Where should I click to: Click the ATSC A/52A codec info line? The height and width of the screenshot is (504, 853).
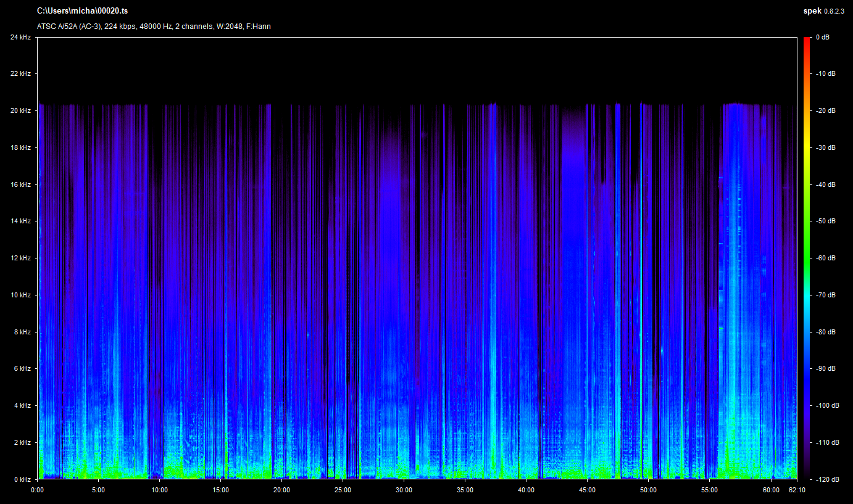click(x=154, y=27)
